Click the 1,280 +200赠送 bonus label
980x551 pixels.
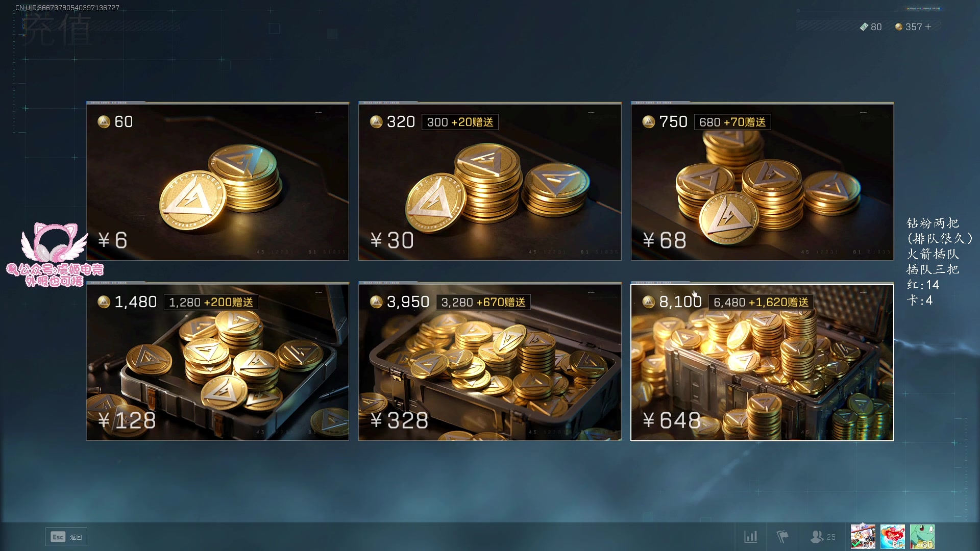(x=211, y=302)
